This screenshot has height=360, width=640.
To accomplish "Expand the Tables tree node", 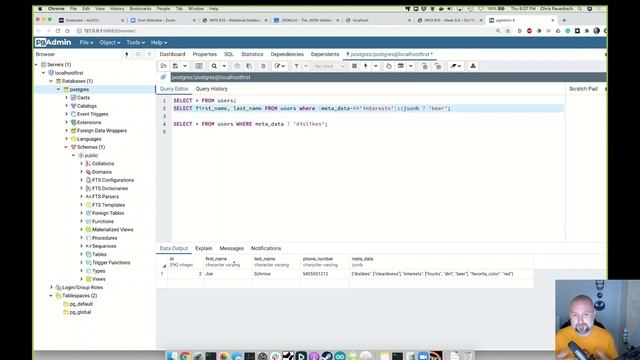I will coord(81,254).
